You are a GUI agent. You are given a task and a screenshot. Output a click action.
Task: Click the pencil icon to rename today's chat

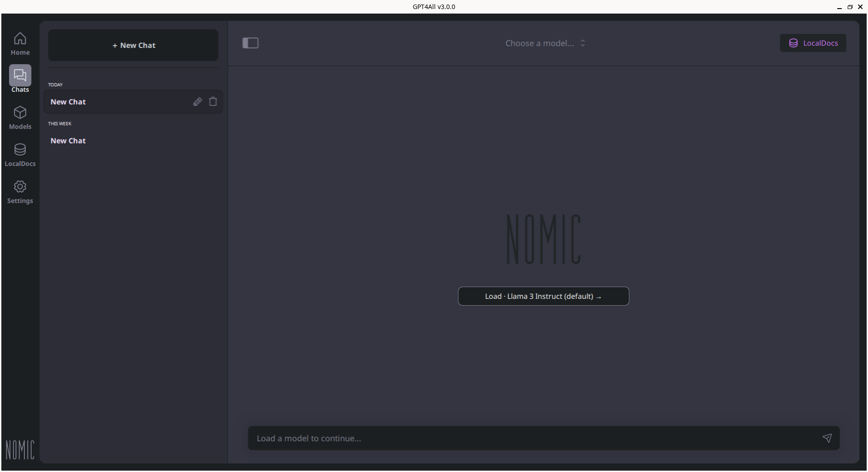click(x=198, y=102)
